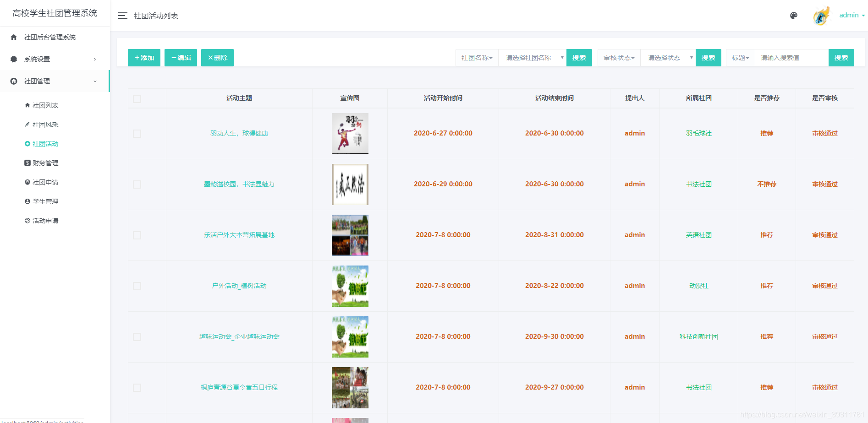This screenshot has height=423, width=868.
Task: Open the 户外活动_植树活动 activity link
Action: coord(239,286)
